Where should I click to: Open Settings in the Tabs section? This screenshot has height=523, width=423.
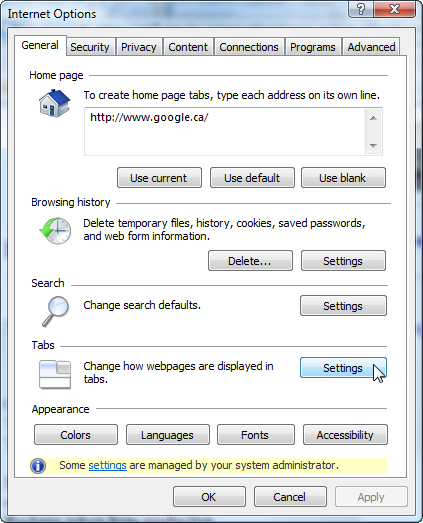[343, 368]
